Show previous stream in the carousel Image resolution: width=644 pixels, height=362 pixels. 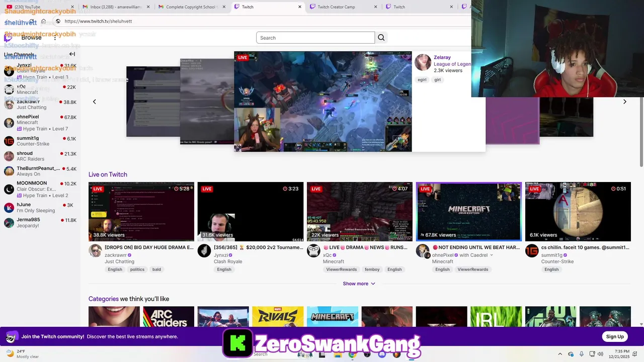[x=94, y=102]
